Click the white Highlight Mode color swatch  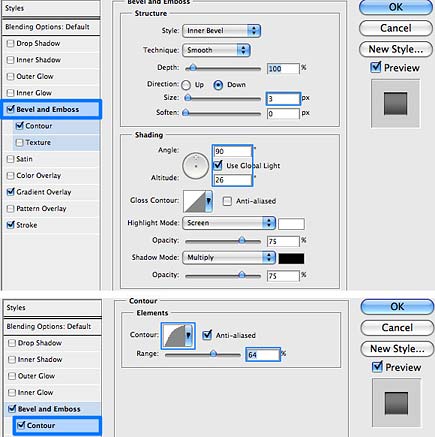(291, 224)
